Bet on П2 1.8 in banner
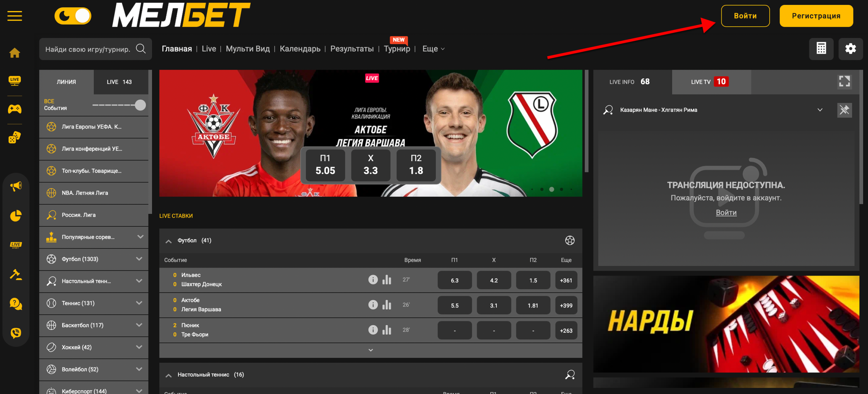The width and height of the screenshot is (868, 394). 416,165
